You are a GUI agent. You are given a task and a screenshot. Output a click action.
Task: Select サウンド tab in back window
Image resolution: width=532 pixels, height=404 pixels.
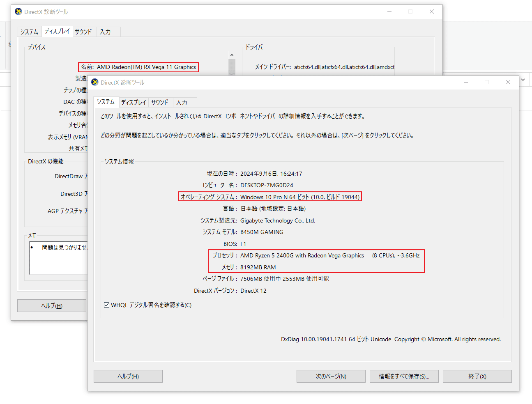pos(83,32)
